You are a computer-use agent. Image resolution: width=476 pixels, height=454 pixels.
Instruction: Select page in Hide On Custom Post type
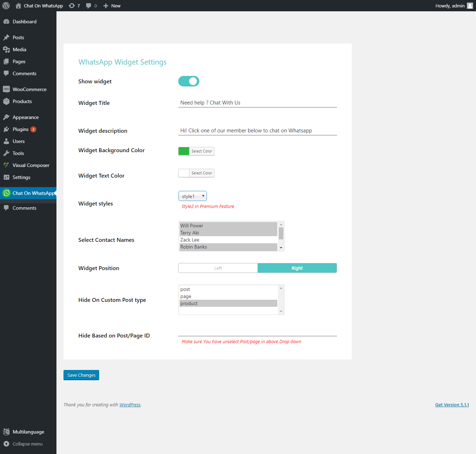[x=228, y=296]
